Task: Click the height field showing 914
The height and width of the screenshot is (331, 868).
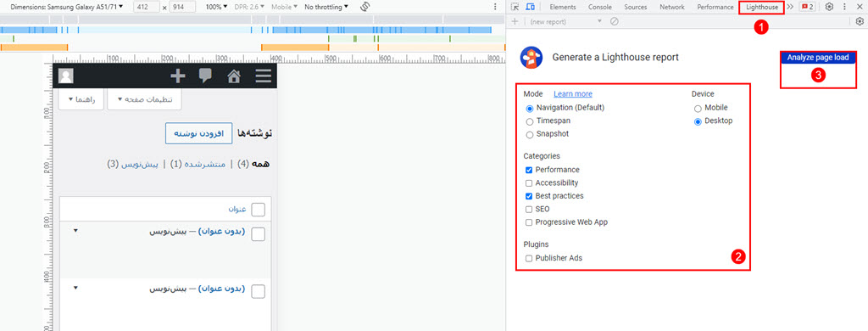Action: coord(182,7)
